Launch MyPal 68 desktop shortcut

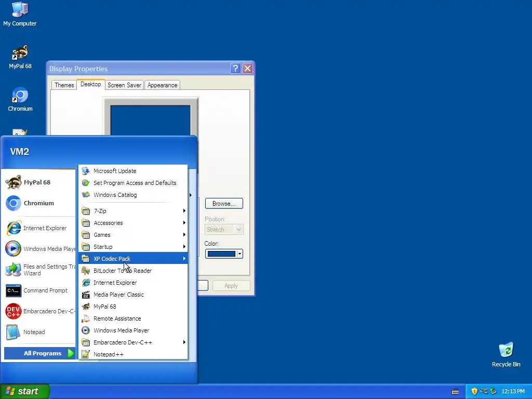[20, 57]
